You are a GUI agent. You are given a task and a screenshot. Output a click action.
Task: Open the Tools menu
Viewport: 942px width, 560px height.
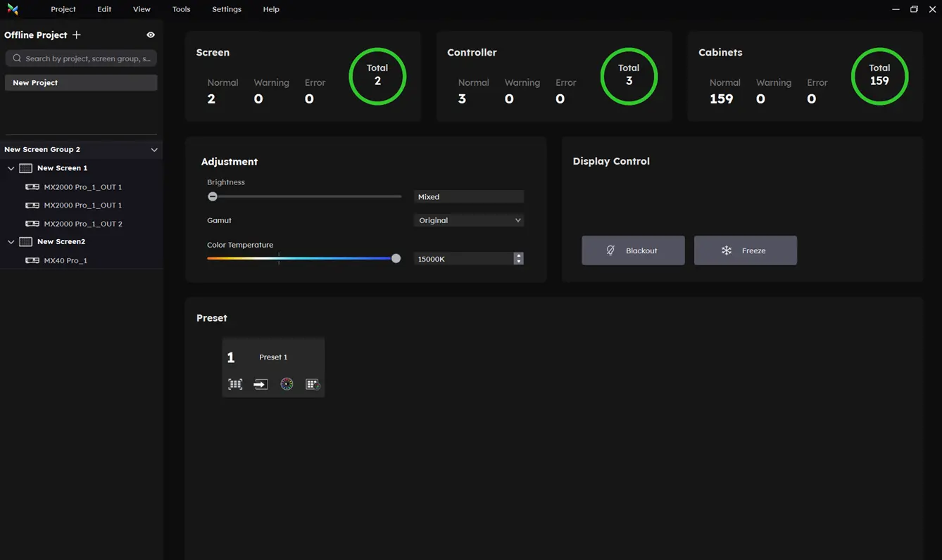181,9
